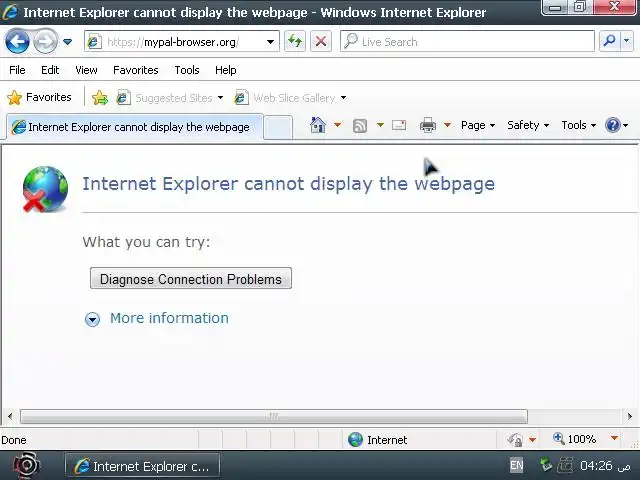640x480 pixels.
Task: Click the blue Help question mark icon
Action: pos(613,125)
